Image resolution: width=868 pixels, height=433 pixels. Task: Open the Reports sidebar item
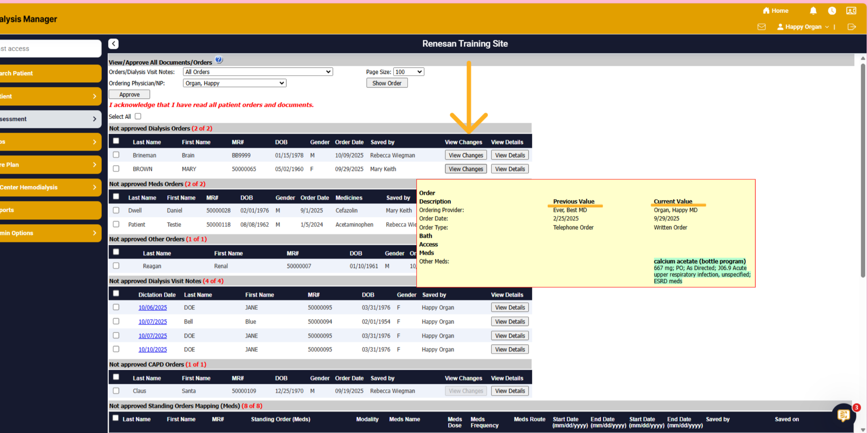[x=50, y=210]
